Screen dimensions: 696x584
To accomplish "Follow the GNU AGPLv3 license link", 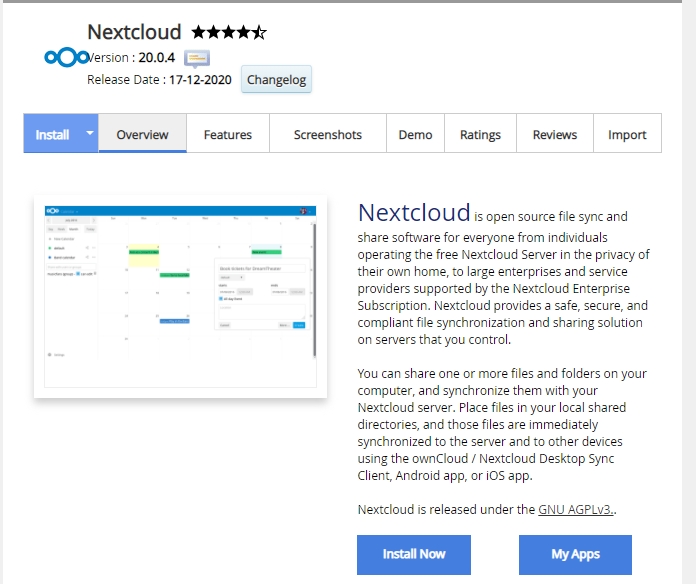I will [x=576, y=509].
